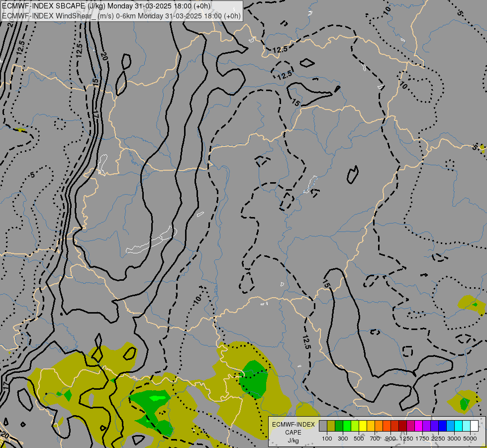Click the 1750 legend value label

tap(422, 439)
